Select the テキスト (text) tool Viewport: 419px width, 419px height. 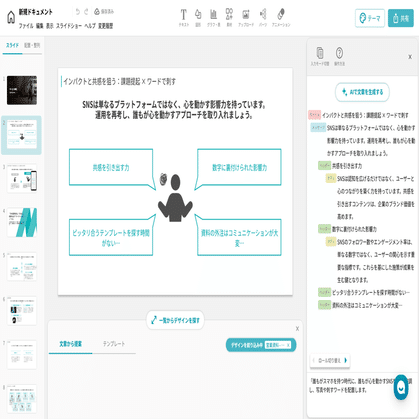(x=183, y=18)
